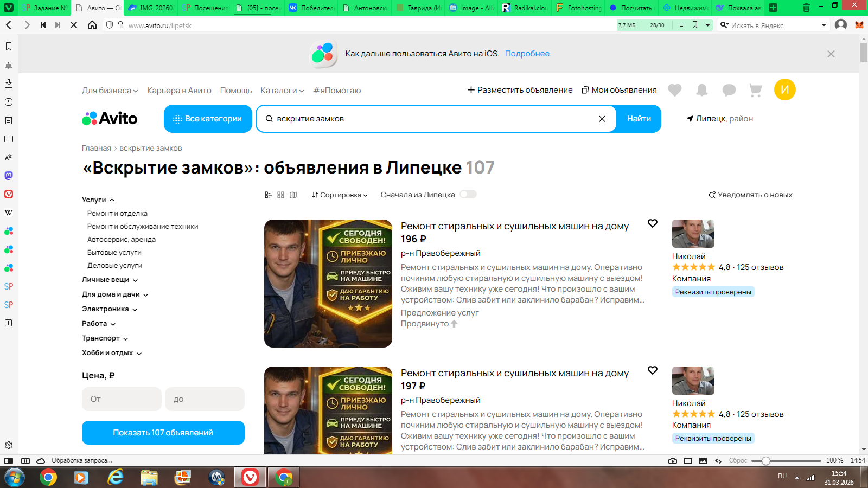Add a new web panel

[x=9, y=323]
